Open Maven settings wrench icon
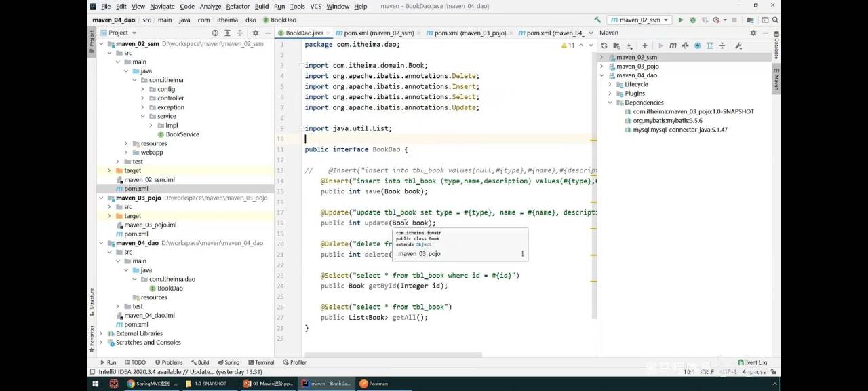Image resolution: width=868 pixels, height=391 pixels. pos(738,45)
